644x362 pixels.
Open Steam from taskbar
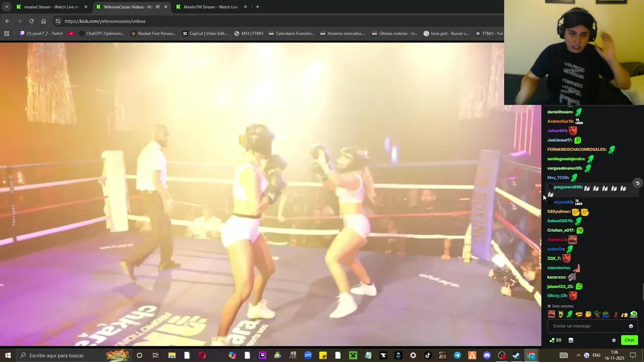516,355
